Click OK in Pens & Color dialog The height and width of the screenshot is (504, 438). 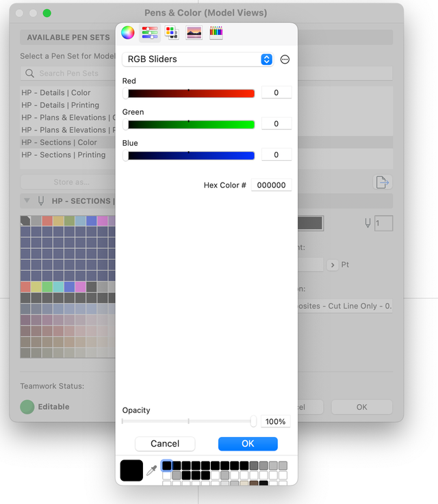coord(362,407)
